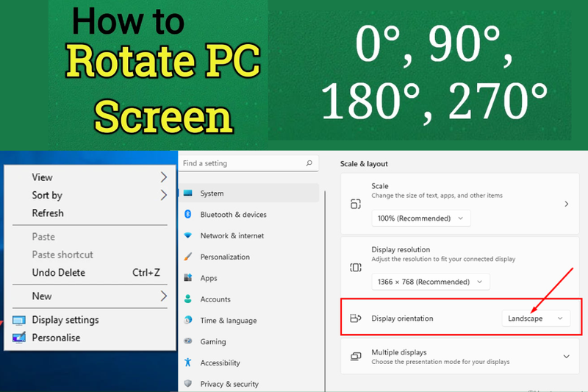The width and height of the screenshot is (588, 392).
Task: Click the Display resolution icon
Action: [356, 268]
